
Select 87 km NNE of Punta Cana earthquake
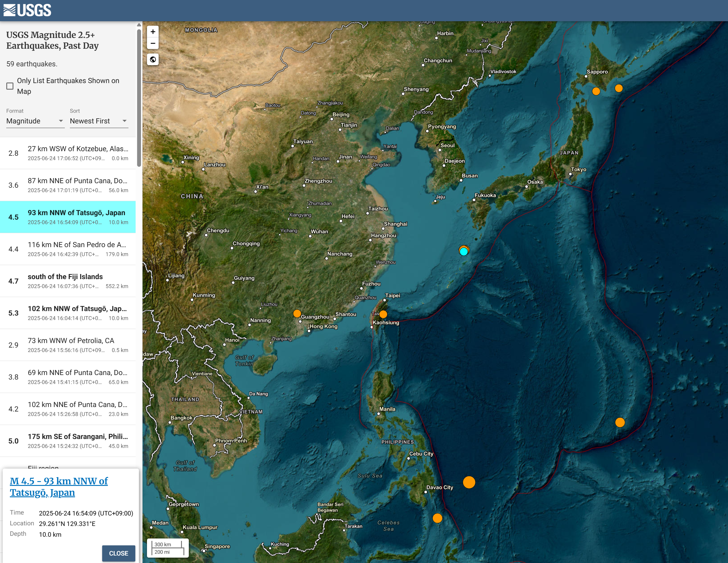pos(68,185)
